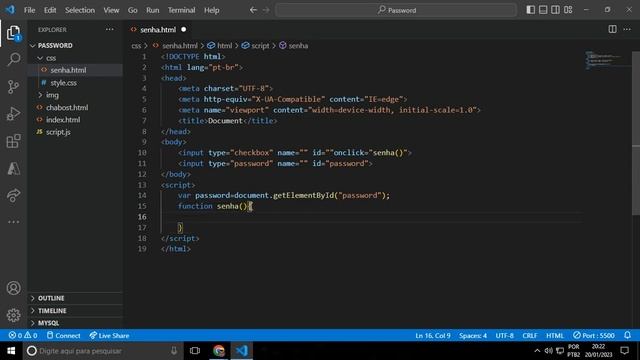Open the Selection menu
The height and width of the screenshot is (360, 640).
click(80, 10)
